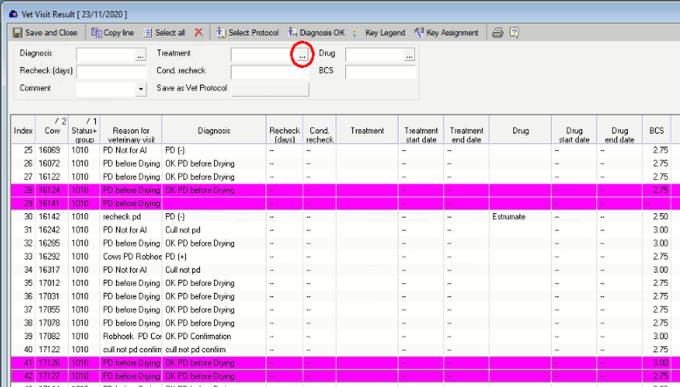Open Select Protocol from the toolbar
680x387 pixels.
point(247,33)
